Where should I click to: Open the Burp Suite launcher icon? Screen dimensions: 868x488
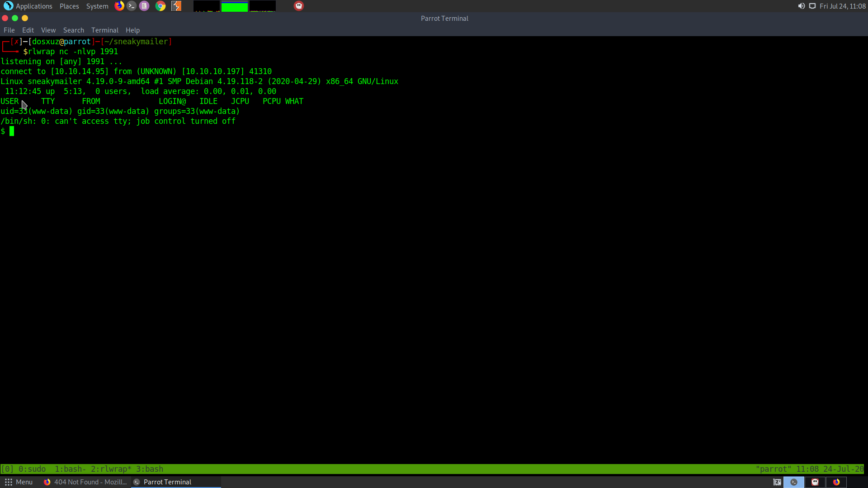click(x=176, y=6)
